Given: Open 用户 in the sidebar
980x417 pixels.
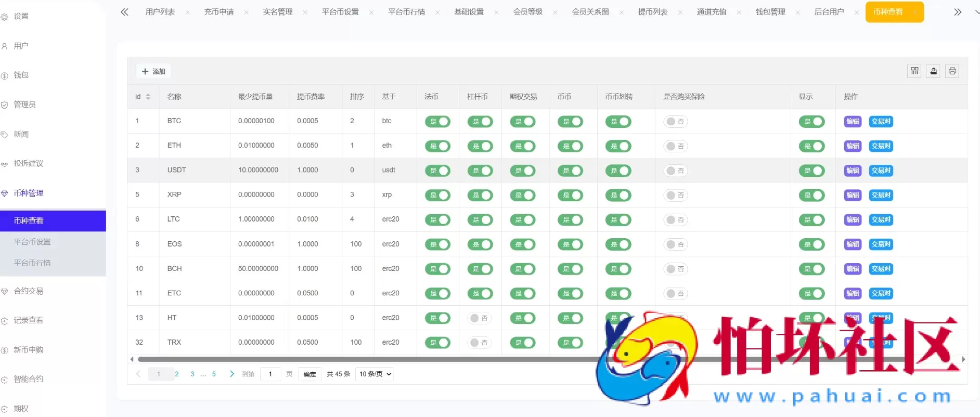Looking at the screenshot, I should (21, 46).
